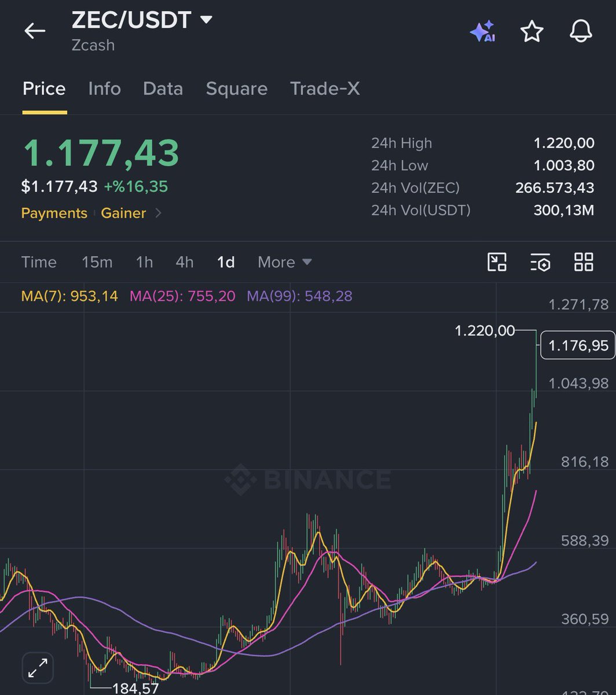Open the AI sparkle assistant
Image resolution: width=616 pixels, height=695 pixels.
482,31
